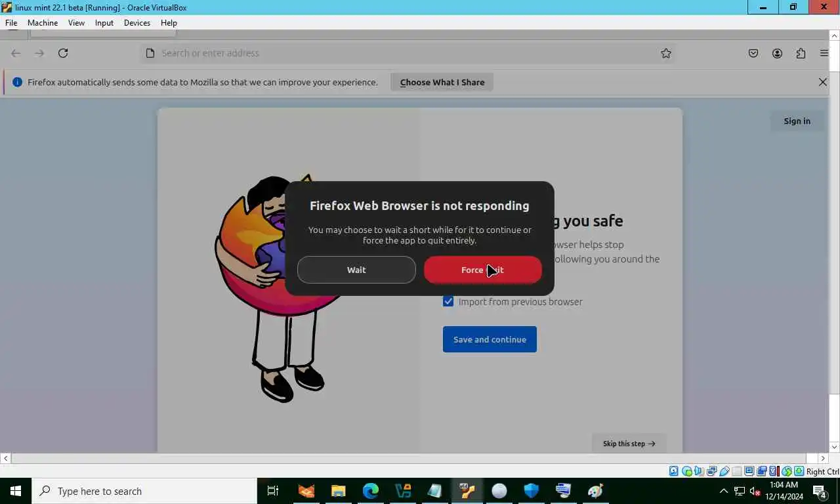Open VirtualBox File menu
The height and width of the screenshot is (504, 840).
click(11, 22)
